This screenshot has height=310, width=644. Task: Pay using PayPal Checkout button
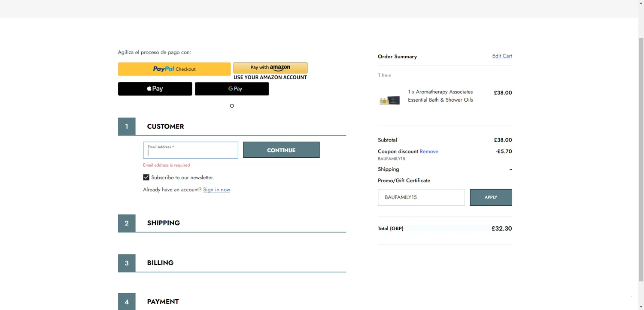174,69
